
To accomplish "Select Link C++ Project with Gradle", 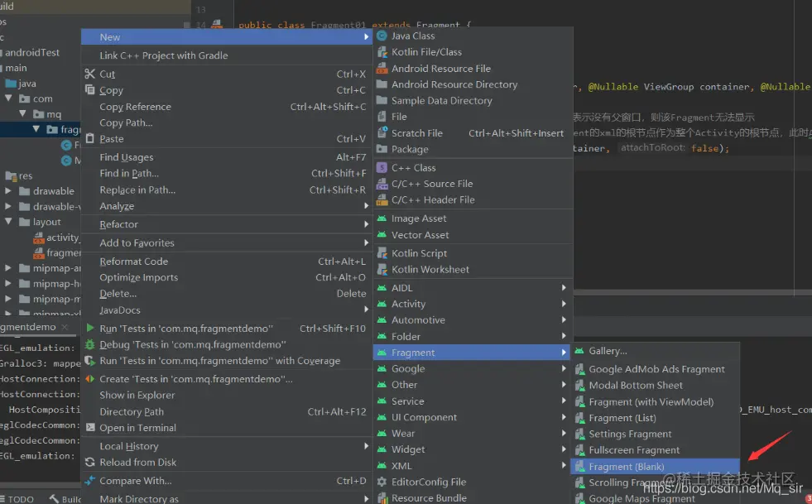I will [x=226, y=55].
